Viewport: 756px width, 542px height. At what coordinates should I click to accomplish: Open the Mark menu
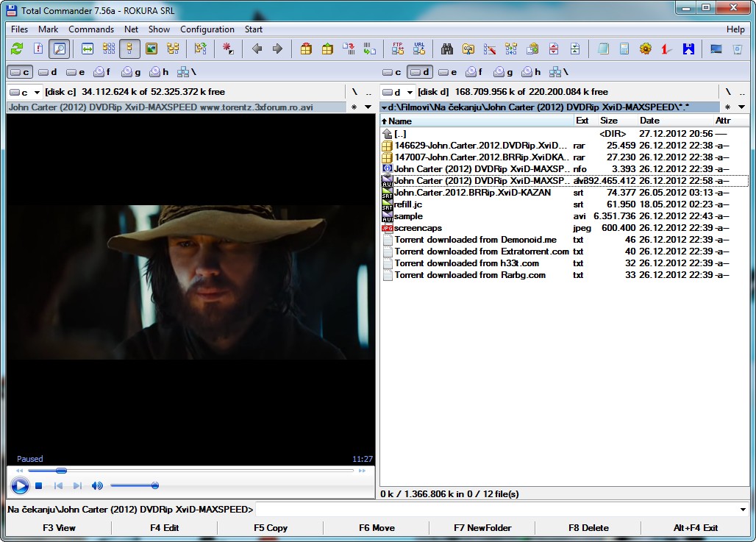[x=49, y=29]
